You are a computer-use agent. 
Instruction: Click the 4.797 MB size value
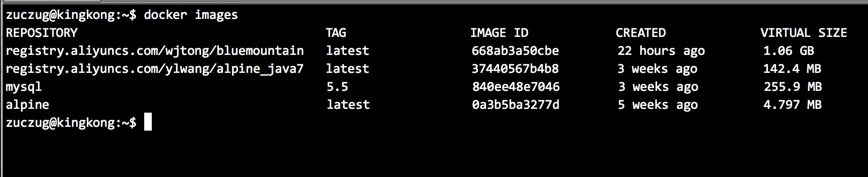[x=792, y=105]
